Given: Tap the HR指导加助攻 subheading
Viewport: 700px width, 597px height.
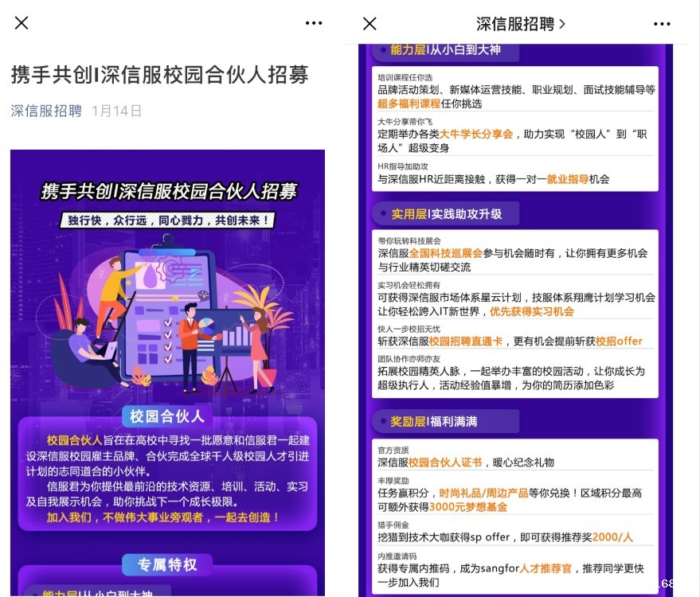Looking at the screenshot, I should pyautogui.click(x=403, y=166).
